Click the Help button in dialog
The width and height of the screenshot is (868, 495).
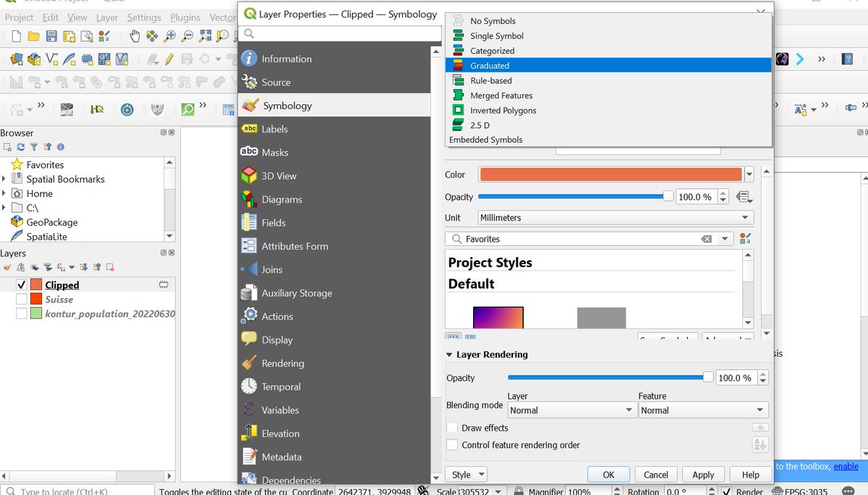click(750, 475)
